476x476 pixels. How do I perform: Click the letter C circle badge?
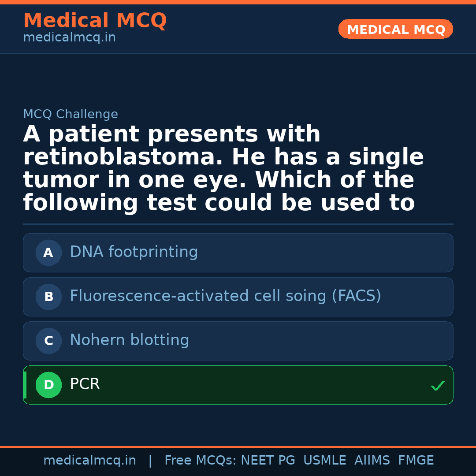(x=48, y=341)
